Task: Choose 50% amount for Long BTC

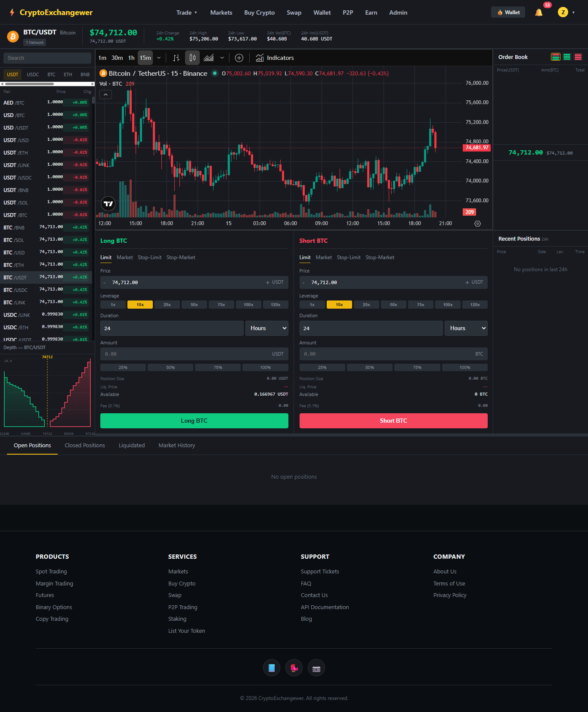Action: click(x=170, y=368)
